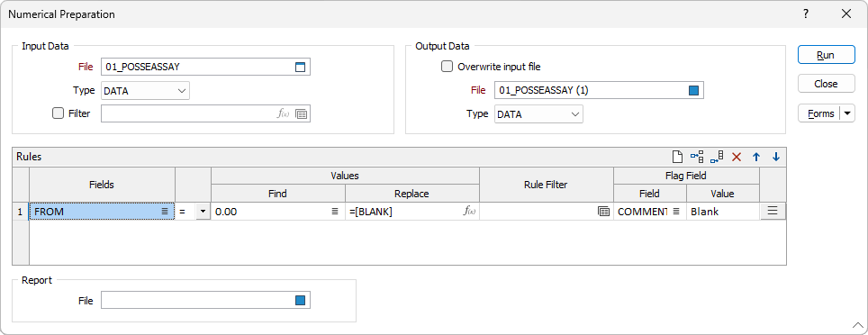Open the Forms dropdown arrow
This screenshot has height=335, width=868.
(x=848, y=113)
